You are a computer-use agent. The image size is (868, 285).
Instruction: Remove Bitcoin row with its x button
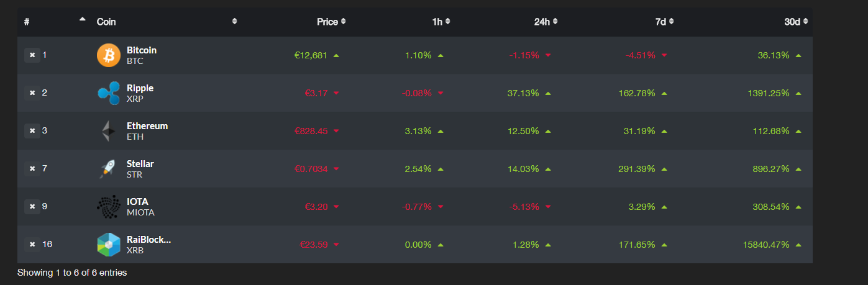pos(32,55)
